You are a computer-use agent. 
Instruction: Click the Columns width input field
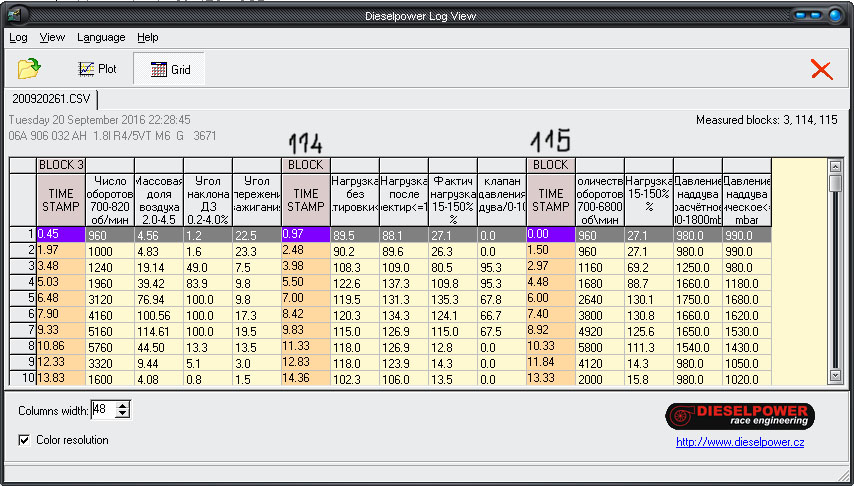[105, 410]
